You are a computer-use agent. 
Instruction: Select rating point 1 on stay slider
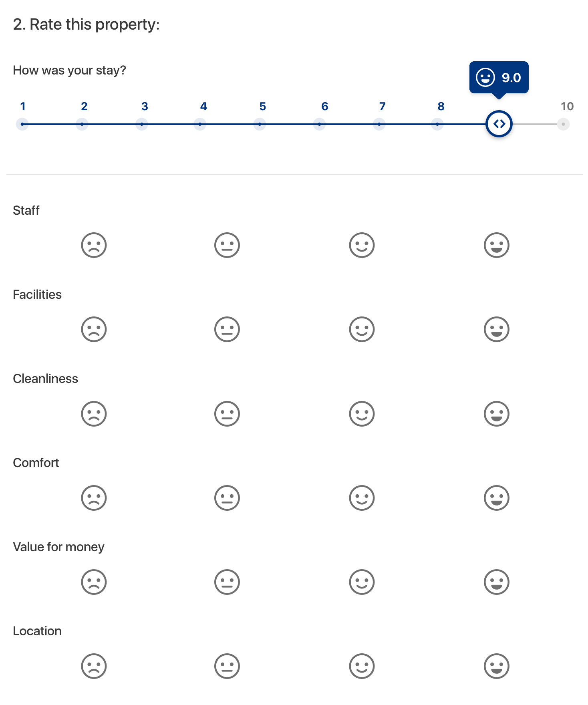click(x=22, y=124)
